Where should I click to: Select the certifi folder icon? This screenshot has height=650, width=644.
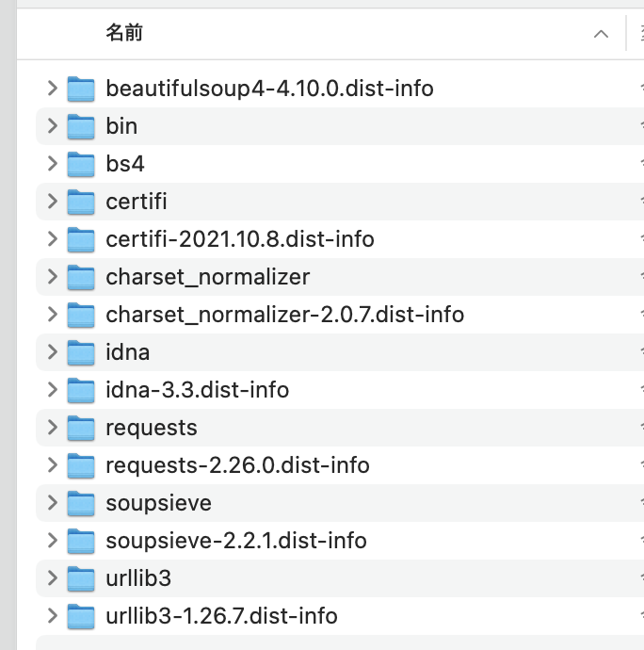(81, 202)
